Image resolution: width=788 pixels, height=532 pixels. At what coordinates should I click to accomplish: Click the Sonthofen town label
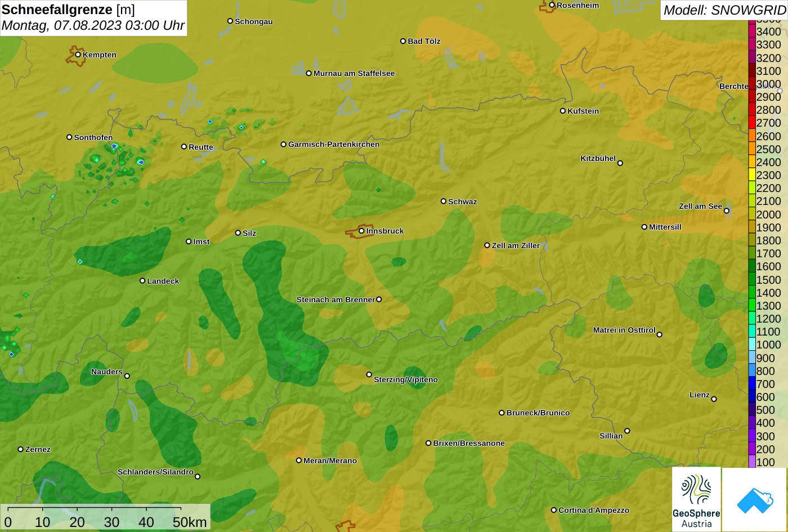click(93, 137)
